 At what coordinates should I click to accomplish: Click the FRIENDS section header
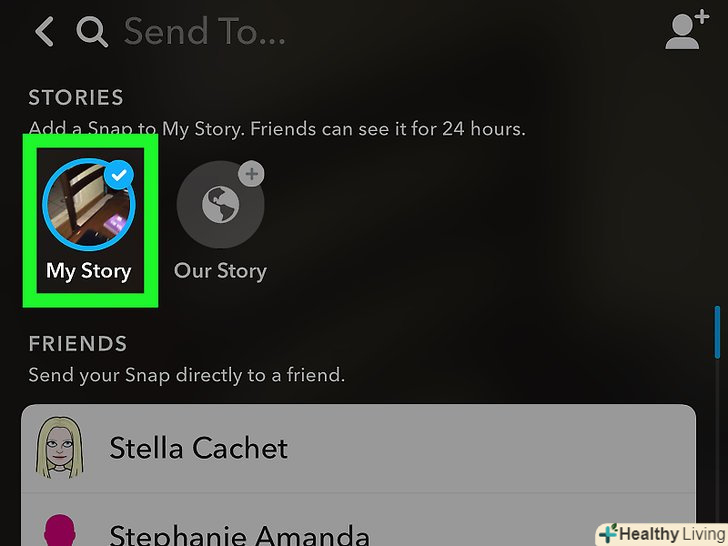click(x=78, y=344)
